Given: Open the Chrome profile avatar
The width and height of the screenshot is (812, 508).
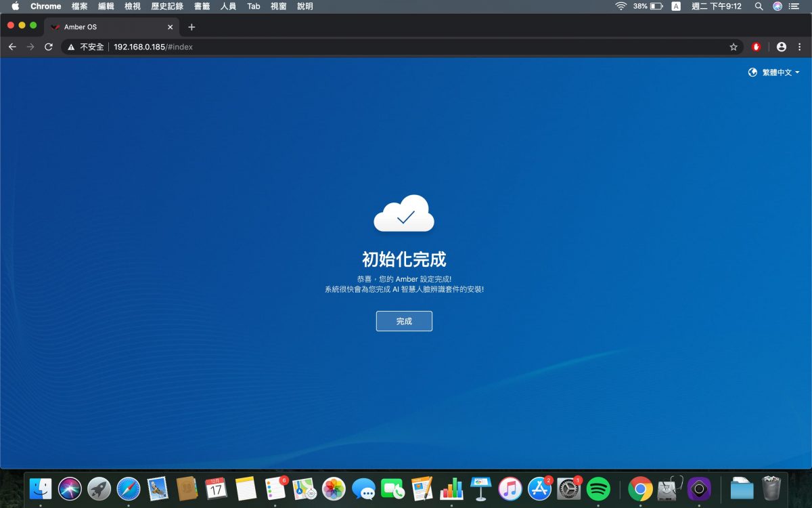Looking at the screenshot, I should (782, 47).
